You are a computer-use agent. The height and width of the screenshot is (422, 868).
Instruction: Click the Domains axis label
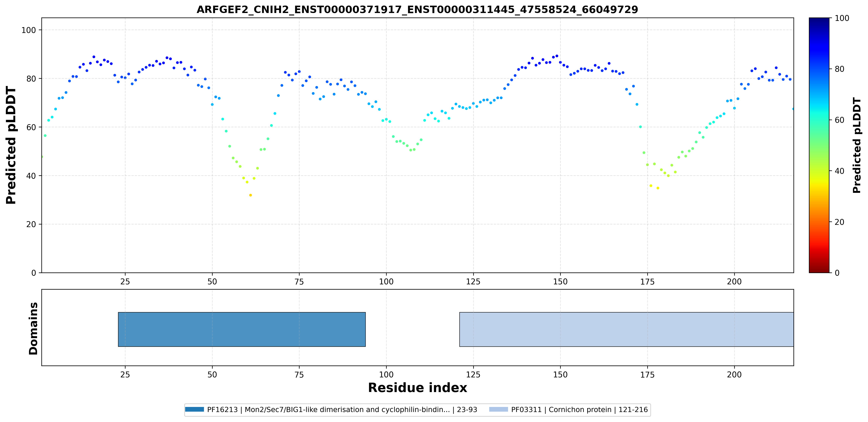(x=33, y=328)
